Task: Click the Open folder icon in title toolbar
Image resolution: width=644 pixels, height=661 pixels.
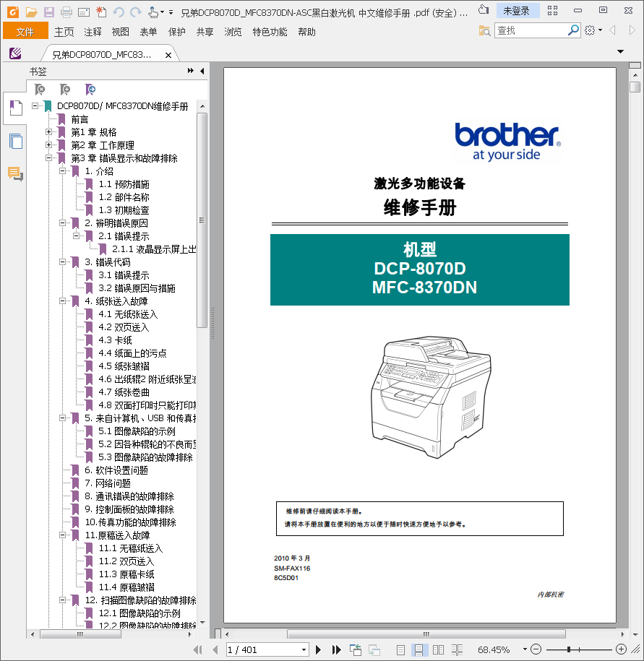Action: [x=31, y=12]
